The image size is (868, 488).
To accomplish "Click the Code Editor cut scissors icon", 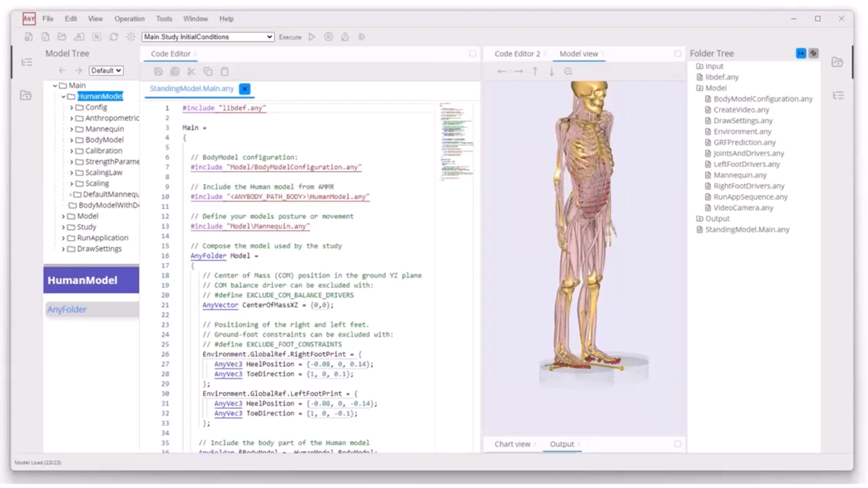I will (x=191, y=72).
